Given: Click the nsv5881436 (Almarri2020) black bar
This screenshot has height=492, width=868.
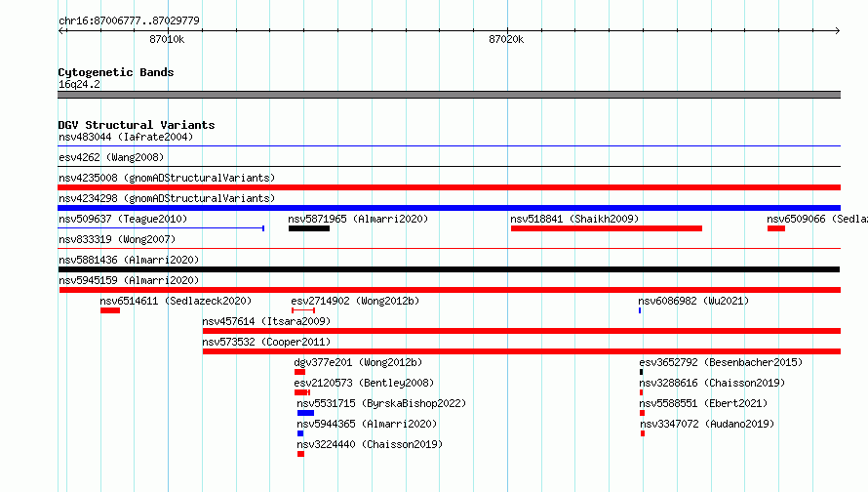Looking at the screenshot, I should (449, 269).
